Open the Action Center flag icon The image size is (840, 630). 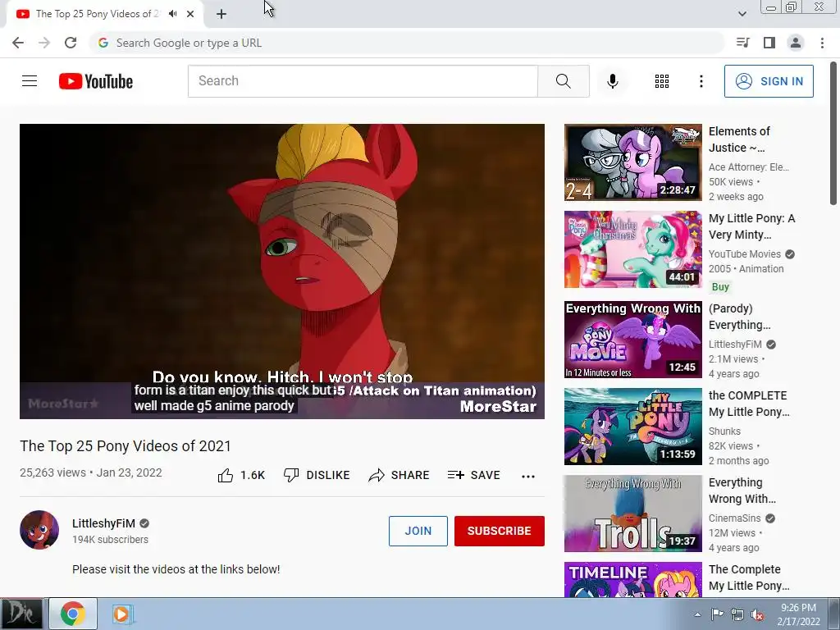click(x=717, y=614)
